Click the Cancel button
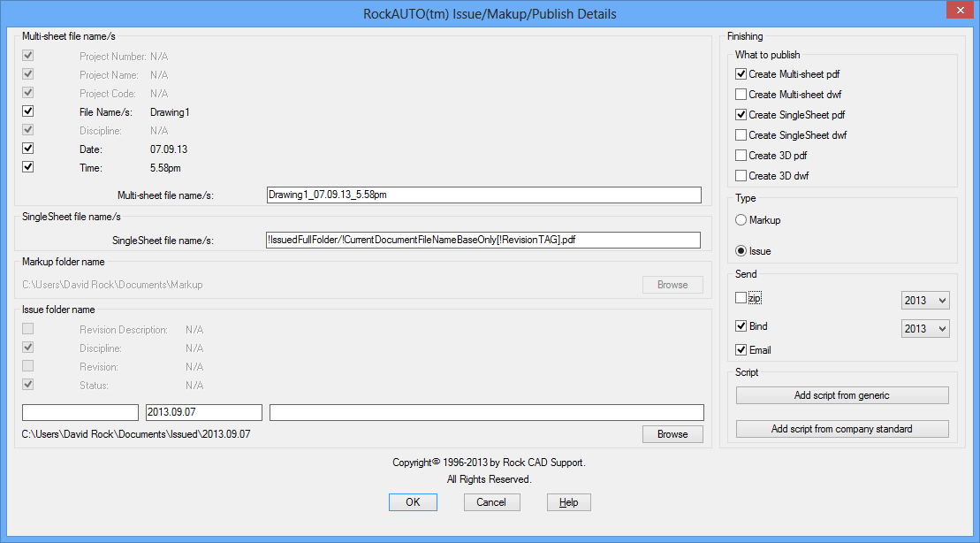The width and height of the screenshot is (980, 543). 491,502
